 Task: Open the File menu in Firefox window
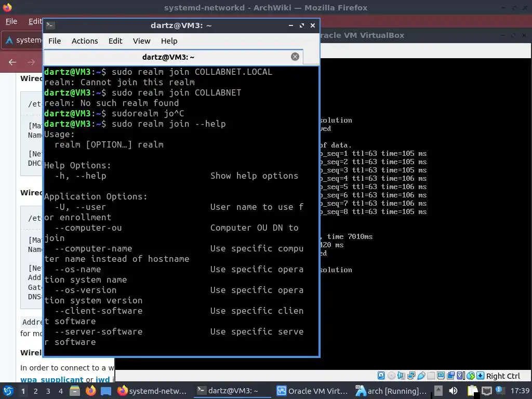[11, 21]
